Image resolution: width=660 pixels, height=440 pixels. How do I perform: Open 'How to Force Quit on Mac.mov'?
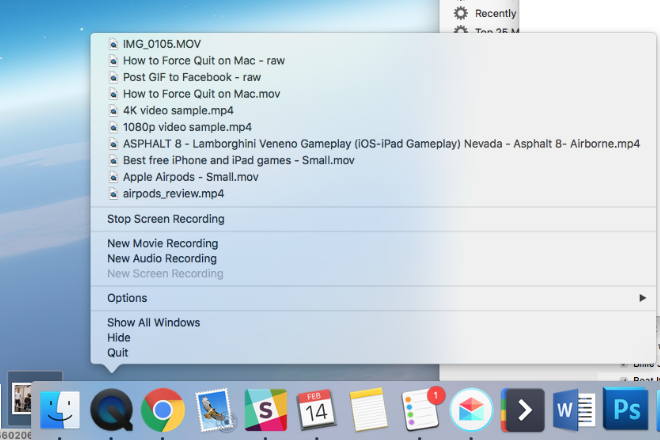[x=373, y=94]
